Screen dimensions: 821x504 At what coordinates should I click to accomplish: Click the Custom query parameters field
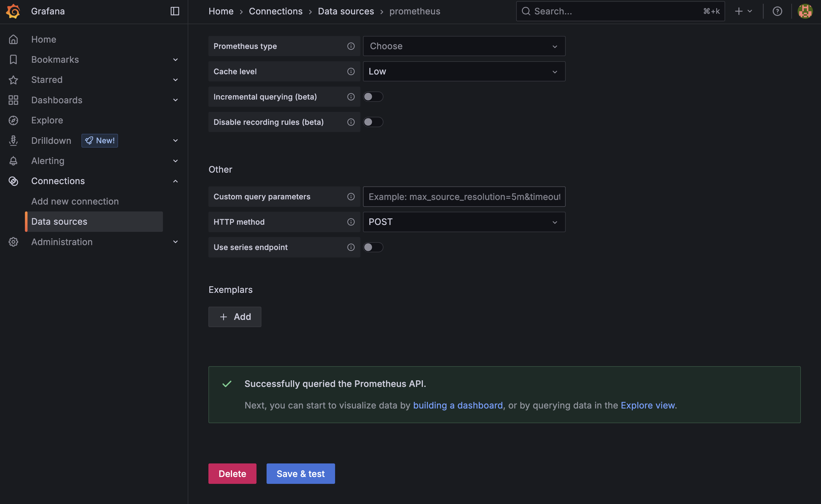coord(463,197)
